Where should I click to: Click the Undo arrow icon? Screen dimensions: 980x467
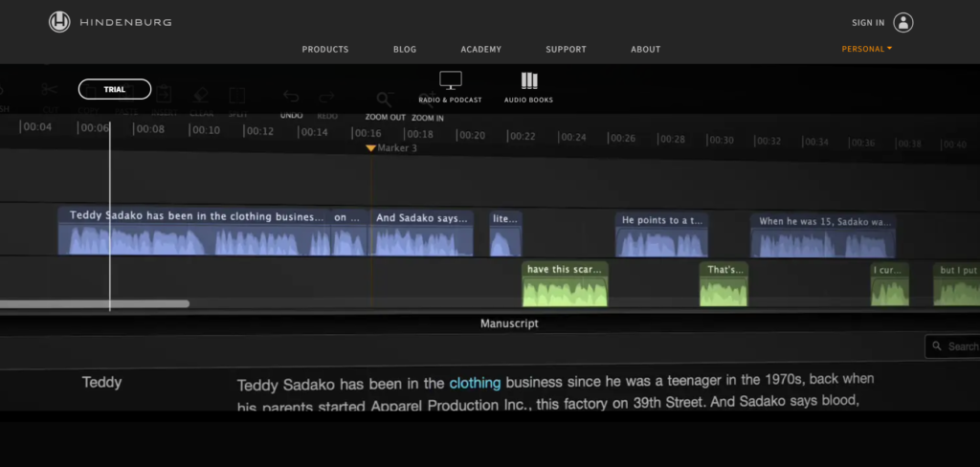(x=291, y=97)
